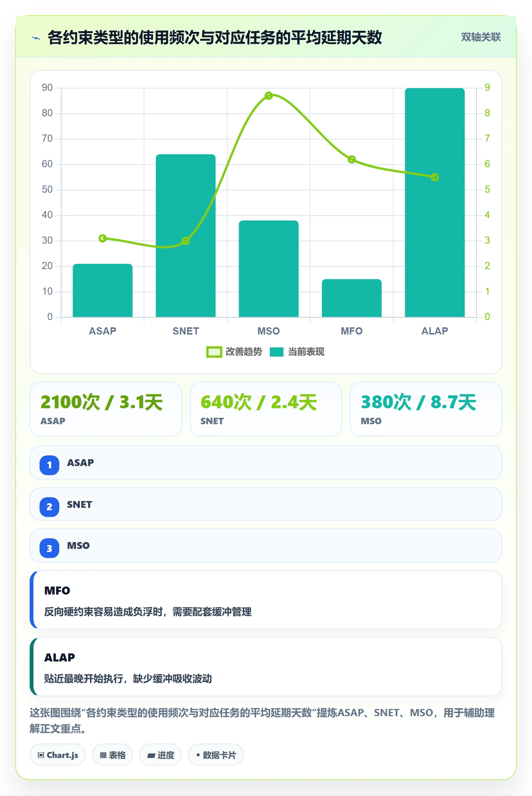
Task: Select the 640次 / 2.4天 SNET card
Action: click(x=266, y=409)
